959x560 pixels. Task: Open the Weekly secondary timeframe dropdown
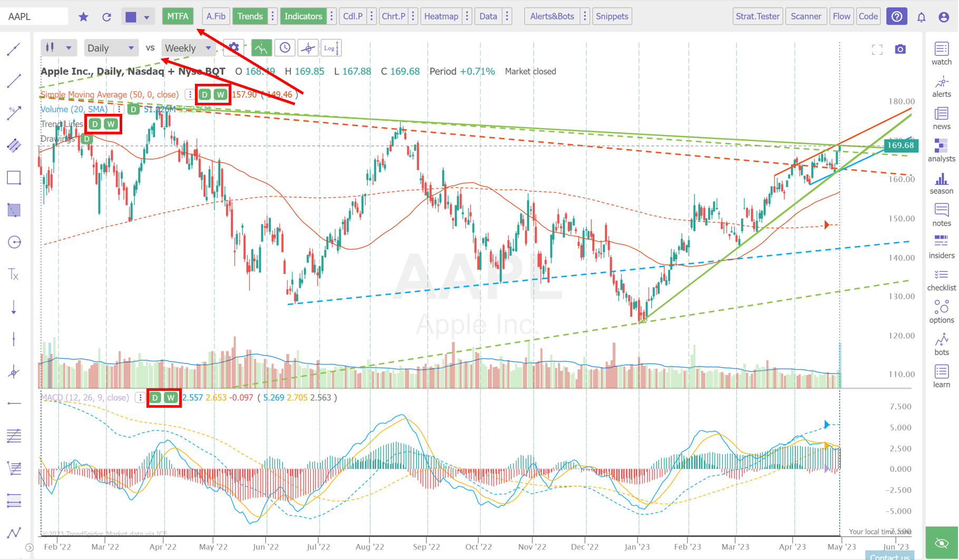click(188, 48)
